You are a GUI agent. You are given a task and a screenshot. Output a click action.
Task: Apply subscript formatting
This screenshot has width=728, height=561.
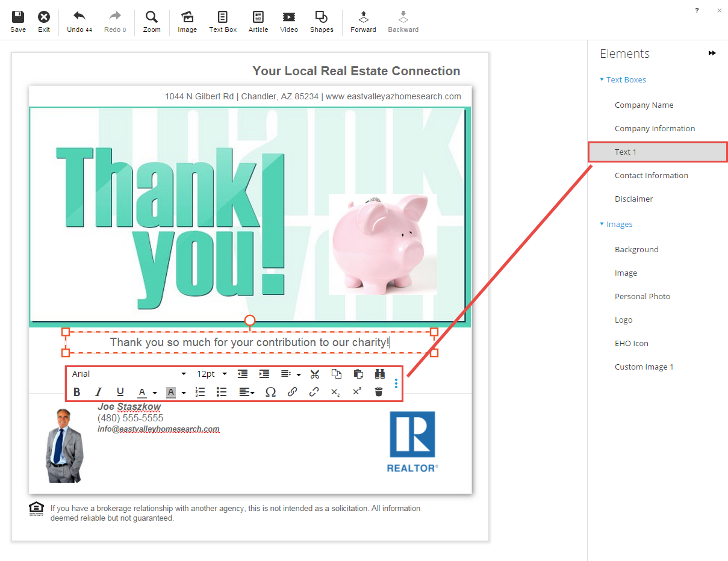coord(335,392)
